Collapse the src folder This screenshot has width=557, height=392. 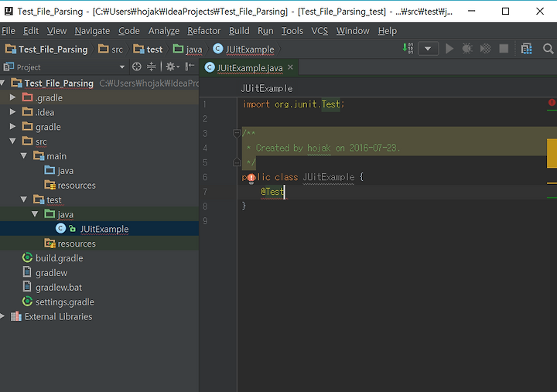pyautogui.click(x=12, y=141)
